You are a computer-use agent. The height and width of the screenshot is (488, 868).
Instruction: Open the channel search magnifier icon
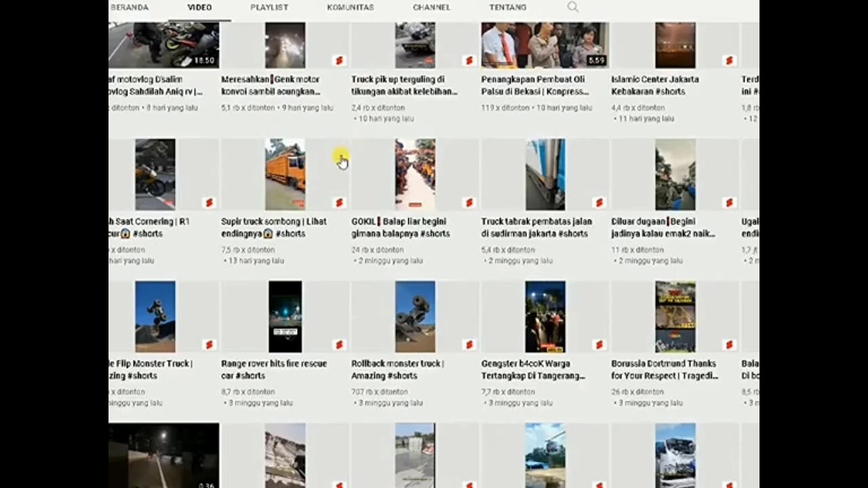click(572, 7)
